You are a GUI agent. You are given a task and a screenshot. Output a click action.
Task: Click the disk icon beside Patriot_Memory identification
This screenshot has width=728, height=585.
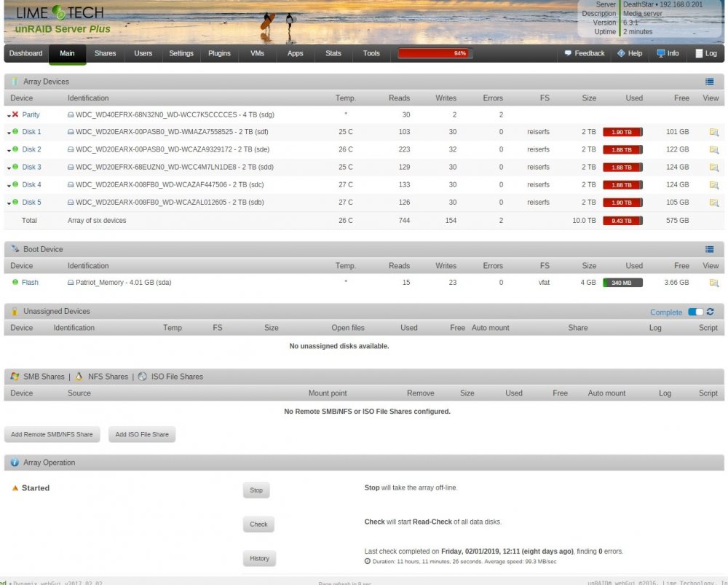point(71,283)
